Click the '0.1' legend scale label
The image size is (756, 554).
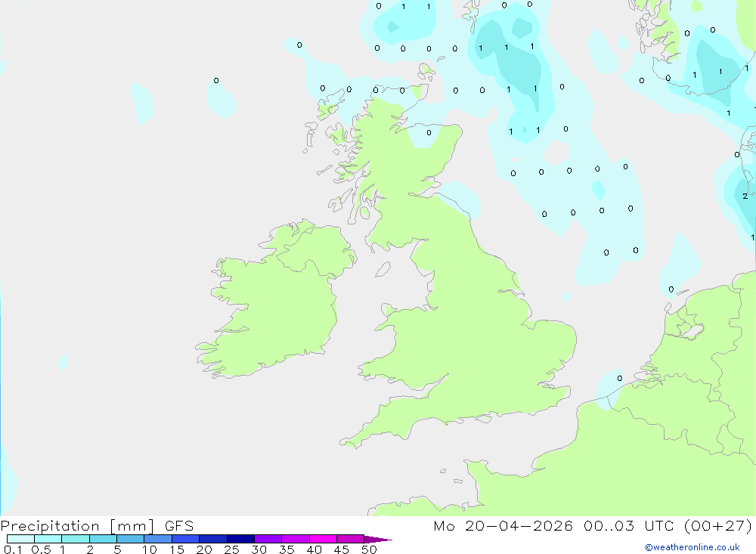click(x=13, y=549)
